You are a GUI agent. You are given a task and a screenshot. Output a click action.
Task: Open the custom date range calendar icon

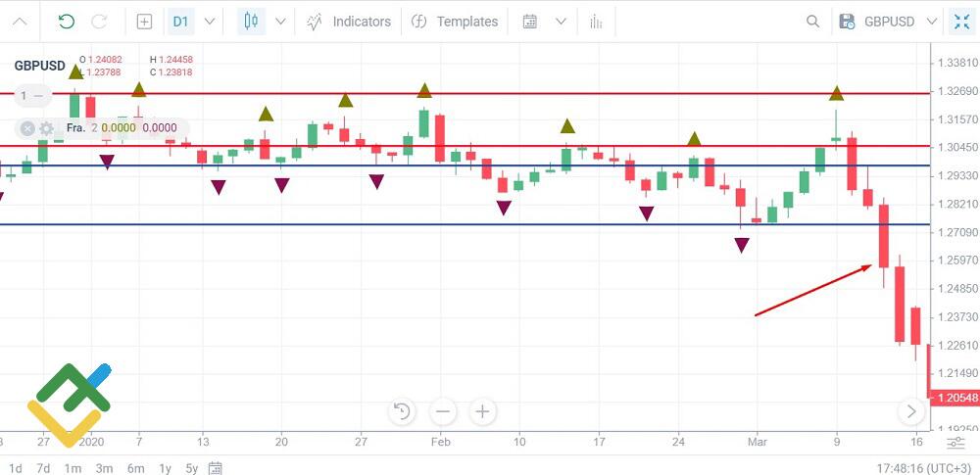point(215,467)
